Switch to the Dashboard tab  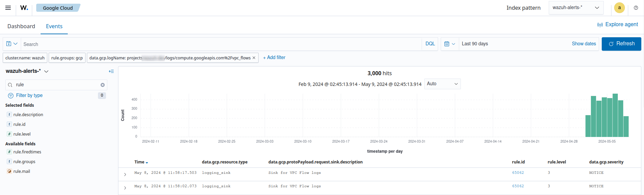click(x=21, y=26)
